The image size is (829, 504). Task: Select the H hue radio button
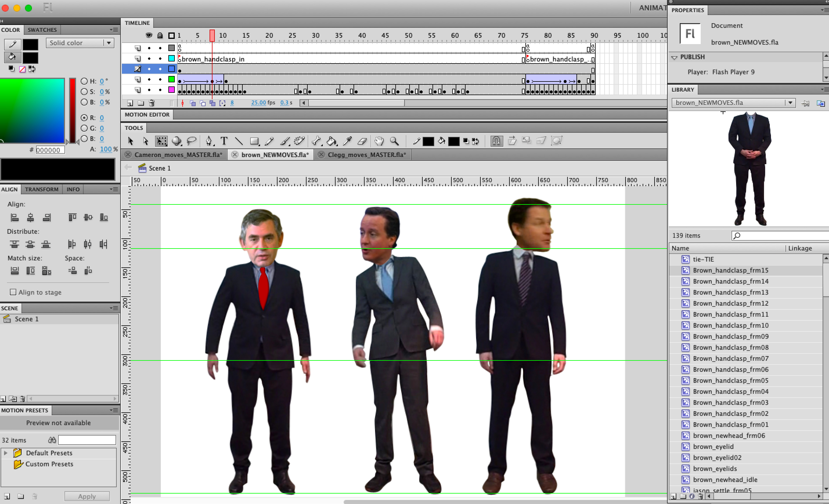pos(84,81)
